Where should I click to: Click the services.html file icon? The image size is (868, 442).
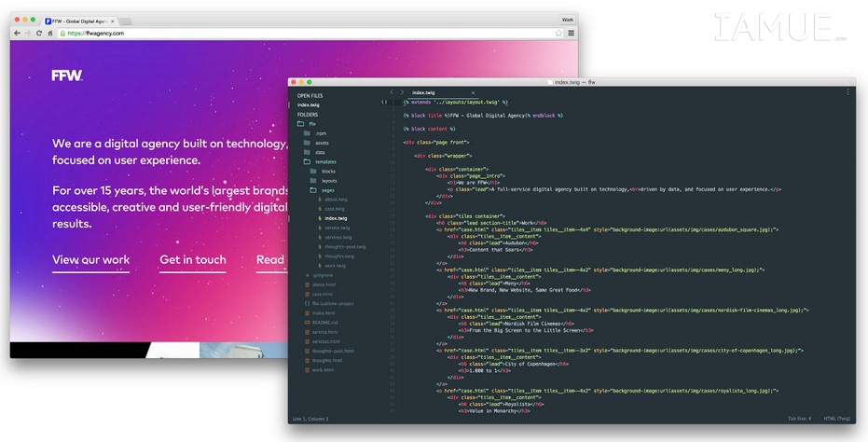click(308, 341)
